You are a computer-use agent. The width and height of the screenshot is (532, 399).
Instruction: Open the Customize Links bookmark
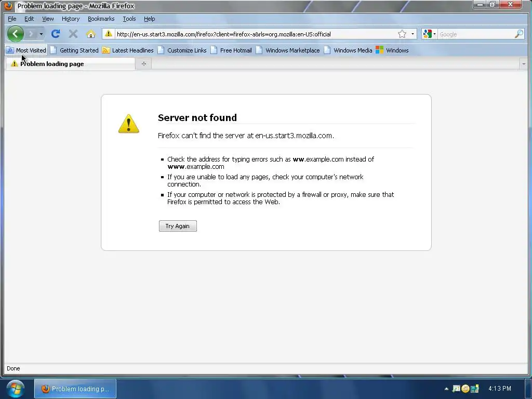[x=182, y=50]
